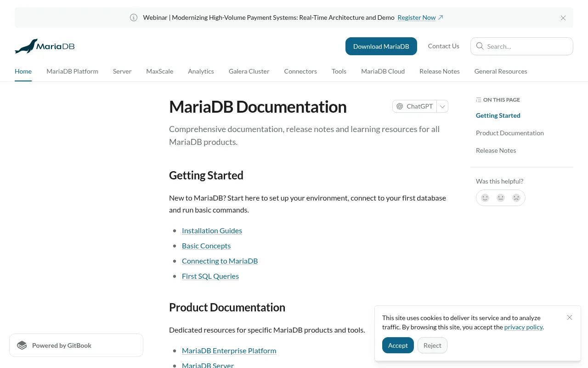This screenshot has width=588, height=368.
Task: Accept cookies in the cookie notice
Action: pyautogui.click(x=398, y=345)
